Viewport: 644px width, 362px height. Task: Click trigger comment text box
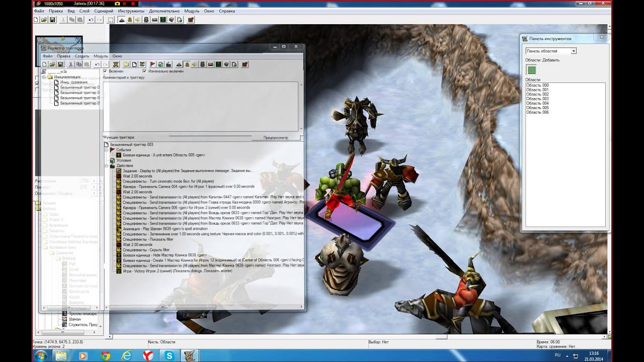[200, 107]
